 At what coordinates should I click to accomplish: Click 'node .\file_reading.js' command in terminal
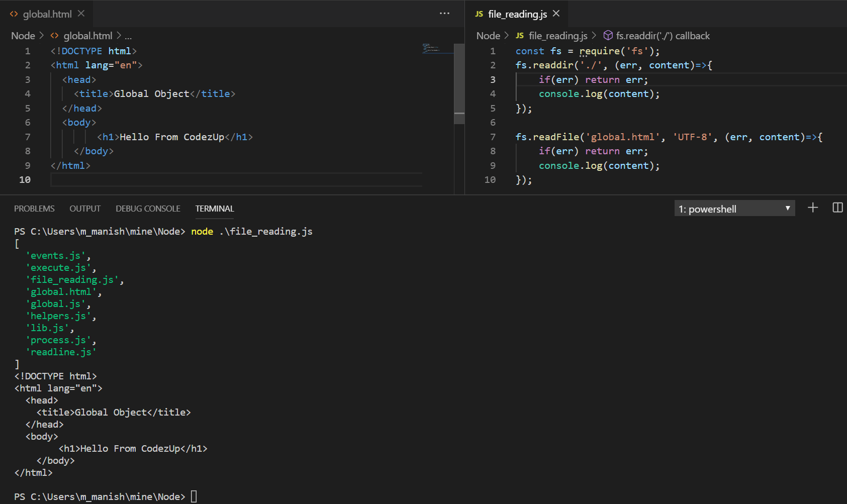click(x=252, y=232)
